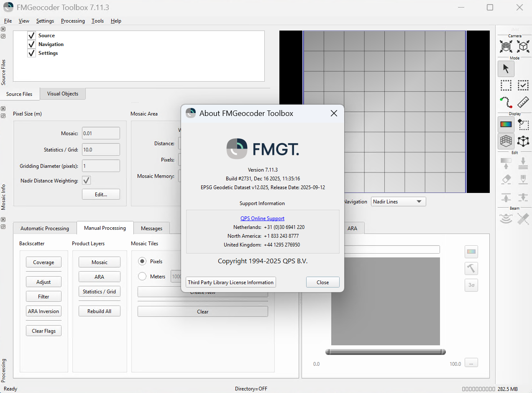Click the Close button in About dialog
Screen dimensions: 532x393
322,282
